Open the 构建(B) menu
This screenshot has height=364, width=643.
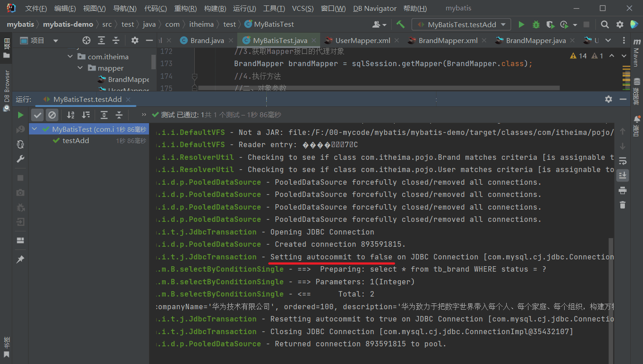(x=215, y=9)
